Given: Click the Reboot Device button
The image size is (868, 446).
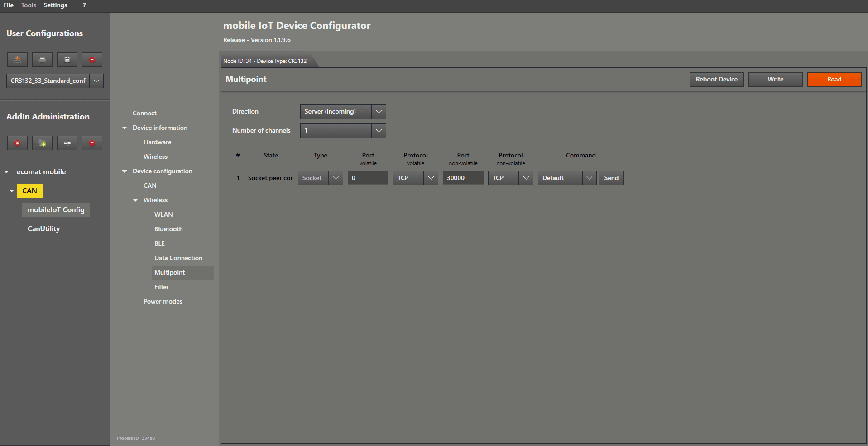Looking at the screenshot, I should click(x=716, y=80).
